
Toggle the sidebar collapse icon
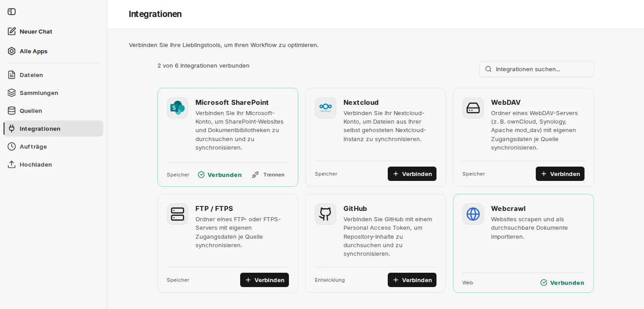(12, 12)
